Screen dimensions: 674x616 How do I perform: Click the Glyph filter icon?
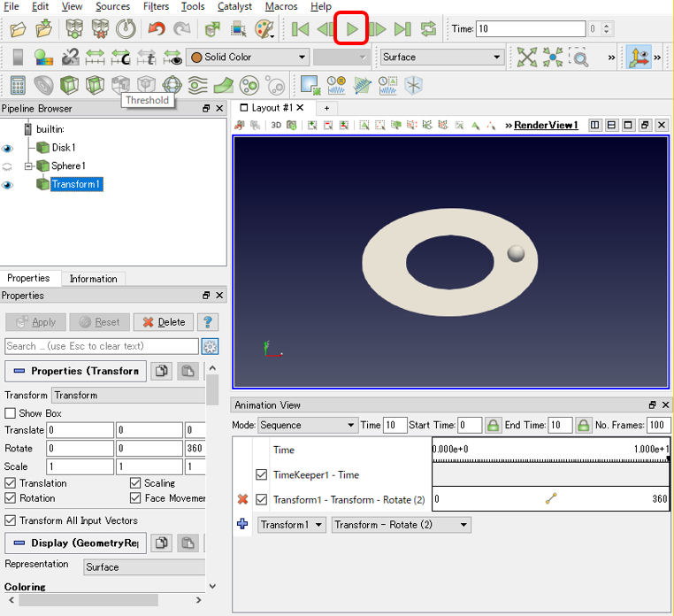[172, 85]
